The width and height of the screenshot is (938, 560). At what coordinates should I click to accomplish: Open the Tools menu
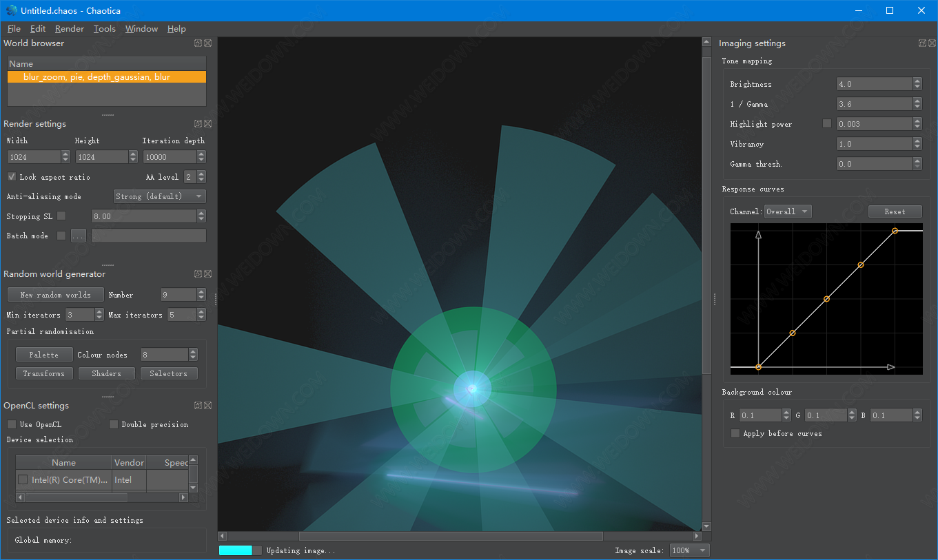click(105, 28)
